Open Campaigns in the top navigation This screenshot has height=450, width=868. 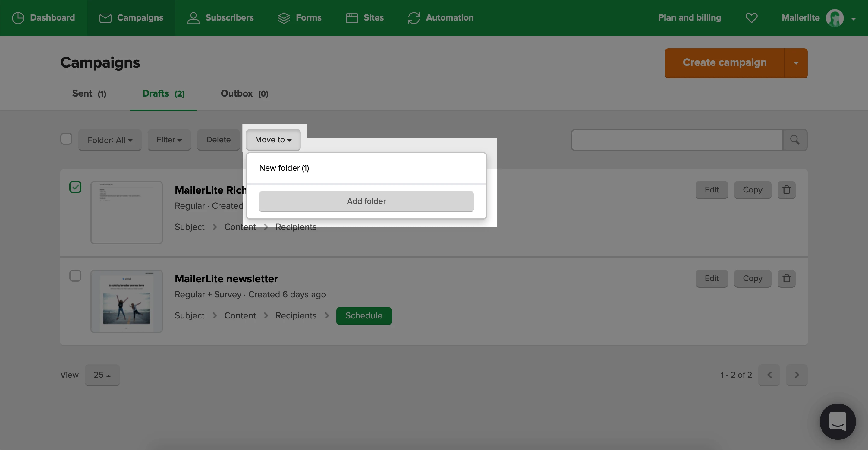click(x=131, y=18)
